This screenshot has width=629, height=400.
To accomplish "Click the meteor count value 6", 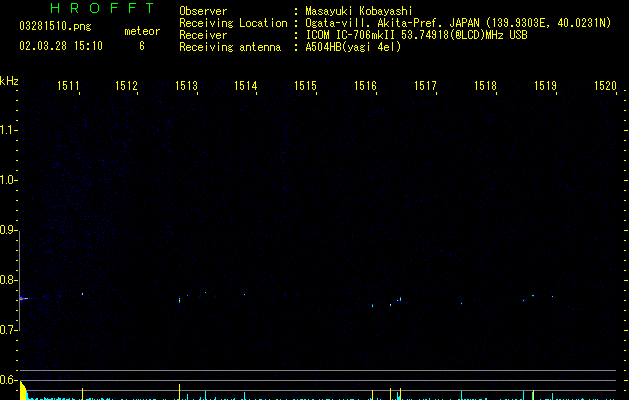I will tap(142, 46).
